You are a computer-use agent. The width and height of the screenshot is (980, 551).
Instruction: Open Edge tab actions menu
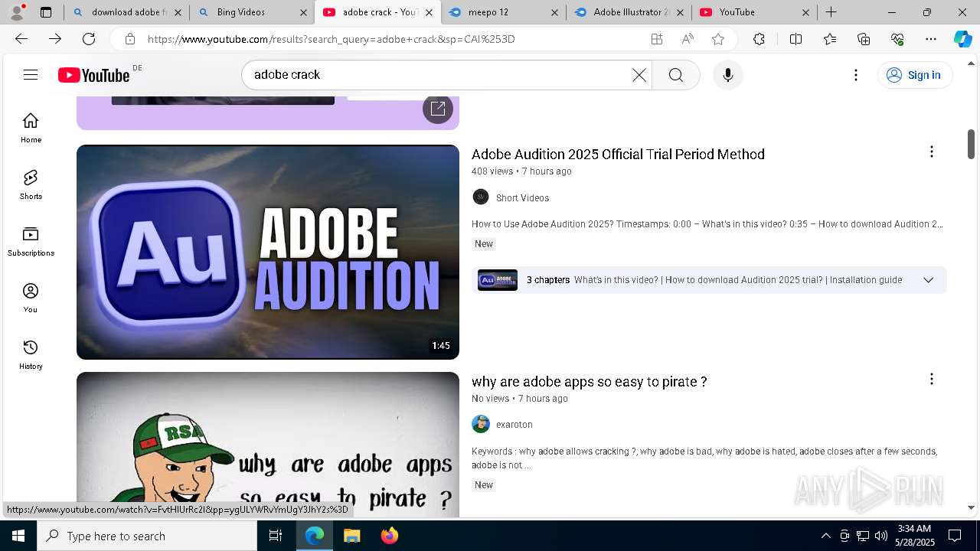pyautogui.click(x=46, y=12)
